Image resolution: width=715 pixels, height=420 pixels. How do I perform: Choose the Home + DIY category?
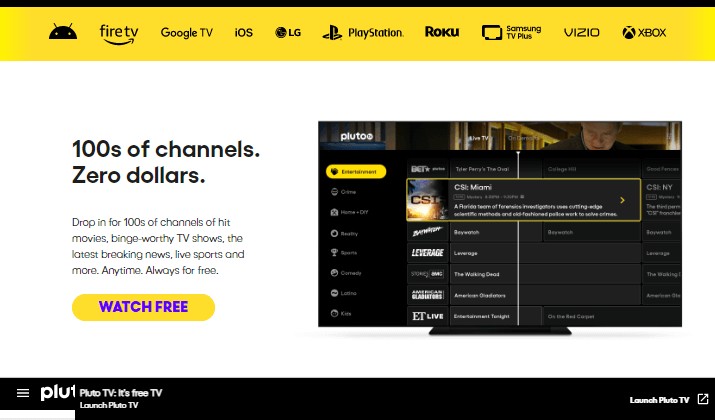click(349, 212)
